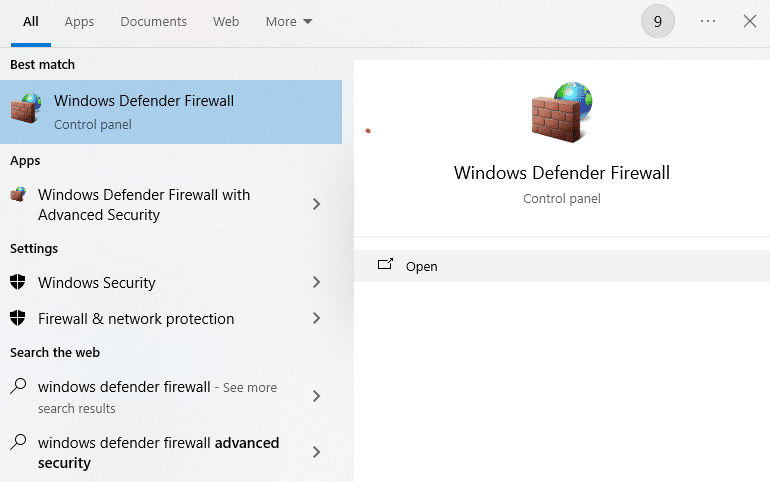Click the Open icon in the preview pane

click(x=385, y=265)
